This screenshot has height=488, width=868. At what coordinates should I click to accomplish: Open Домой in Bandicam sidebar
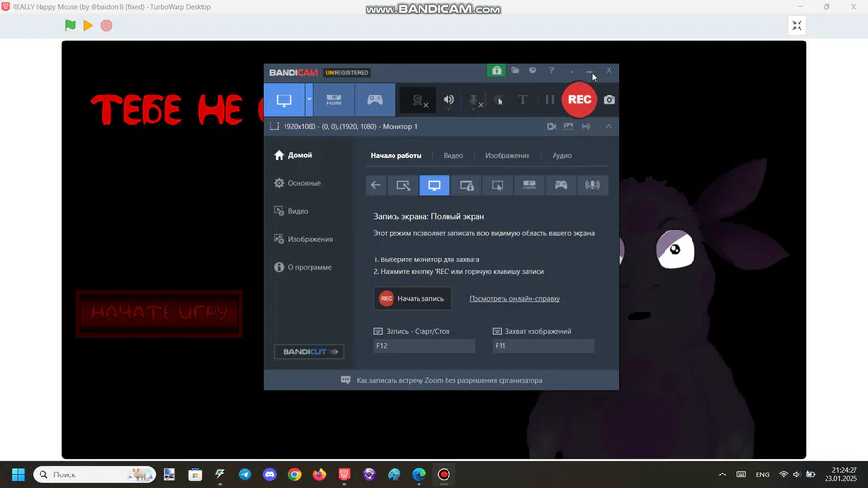(293, 155)
